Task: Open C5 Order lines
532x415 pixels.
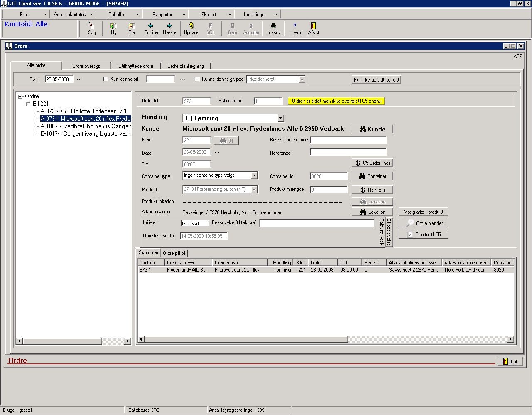Action: pyautogui.click(x=372, y=163)
